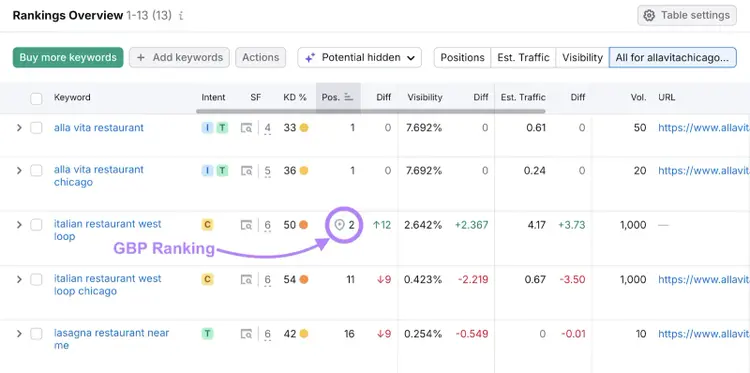
Task: Click C intent badge for italian restaurant west loop chicago
Action: (x=207, y=279)
